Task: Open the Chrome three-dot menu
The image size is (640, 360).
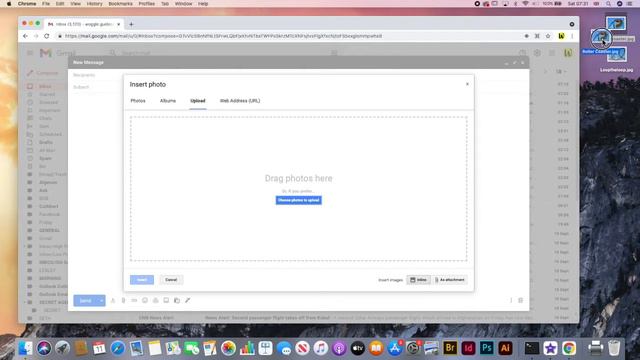Action: [572, 36]
